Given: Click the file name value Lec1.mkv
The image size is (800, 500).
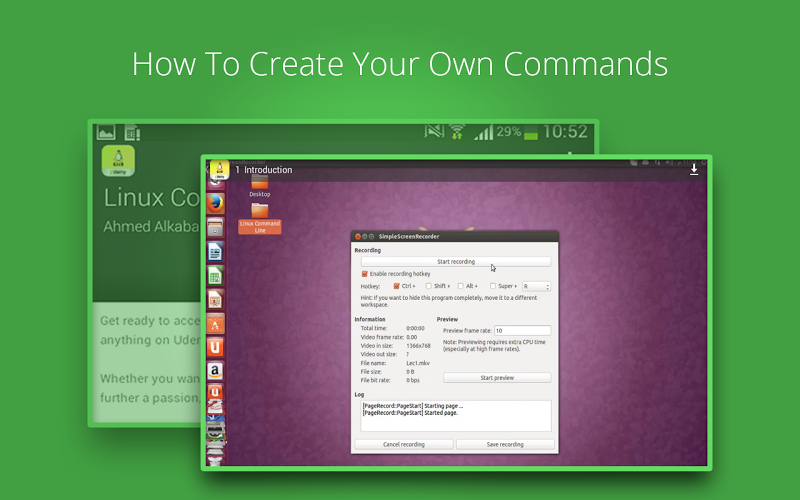Looking at the screenshot, I should coord(418,363).
